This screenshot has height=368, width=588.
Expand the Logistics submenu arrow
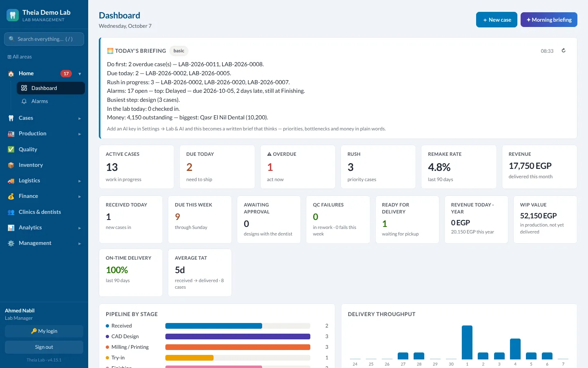(80, 181)
